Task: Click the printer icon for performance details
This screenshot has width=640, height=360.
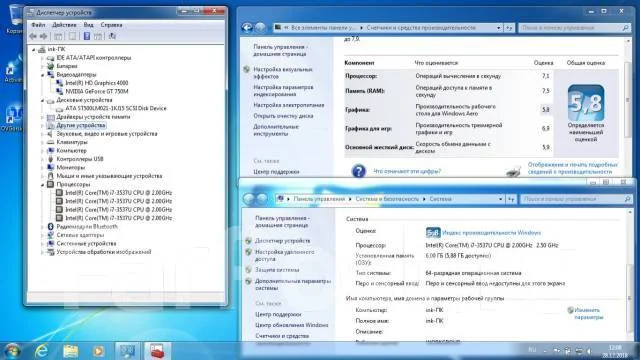Action: pos(513,170)
